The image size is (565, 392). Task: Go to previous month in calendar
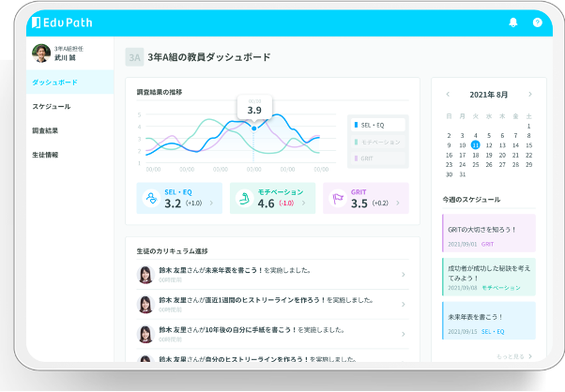(x=448, y=95)
